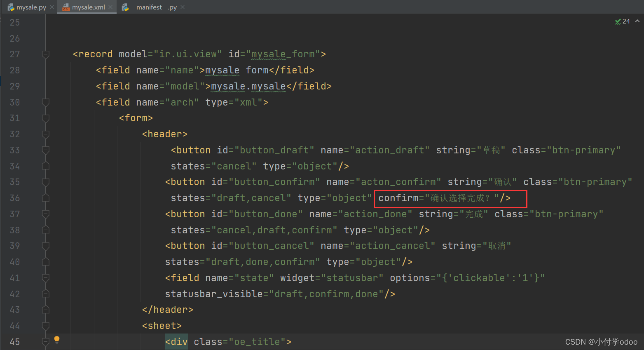Close the mysale.xml tab with its X

[x=110, y=7]
